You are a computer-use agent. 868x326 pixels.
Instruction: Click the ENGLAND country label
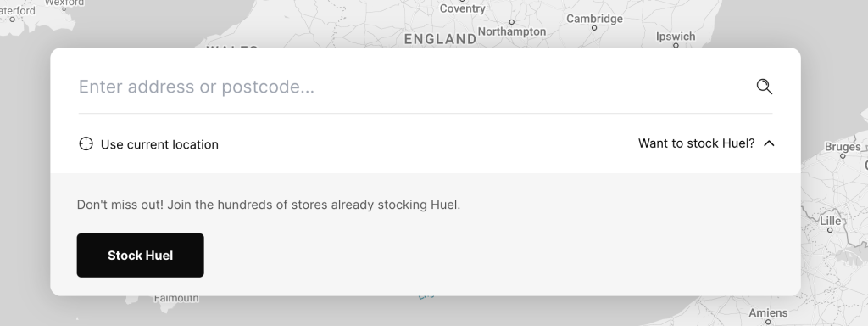tap(440, 39)
